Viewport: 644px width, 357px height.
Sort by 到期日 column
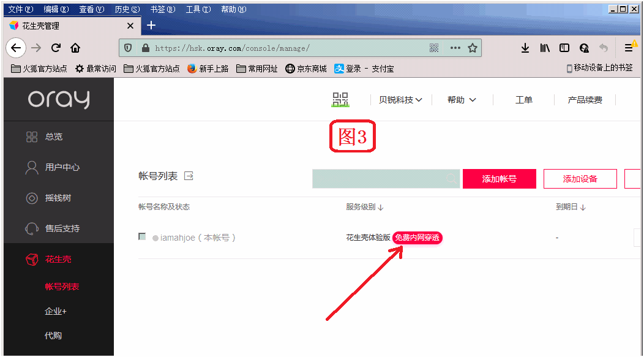tap(571, 207)
